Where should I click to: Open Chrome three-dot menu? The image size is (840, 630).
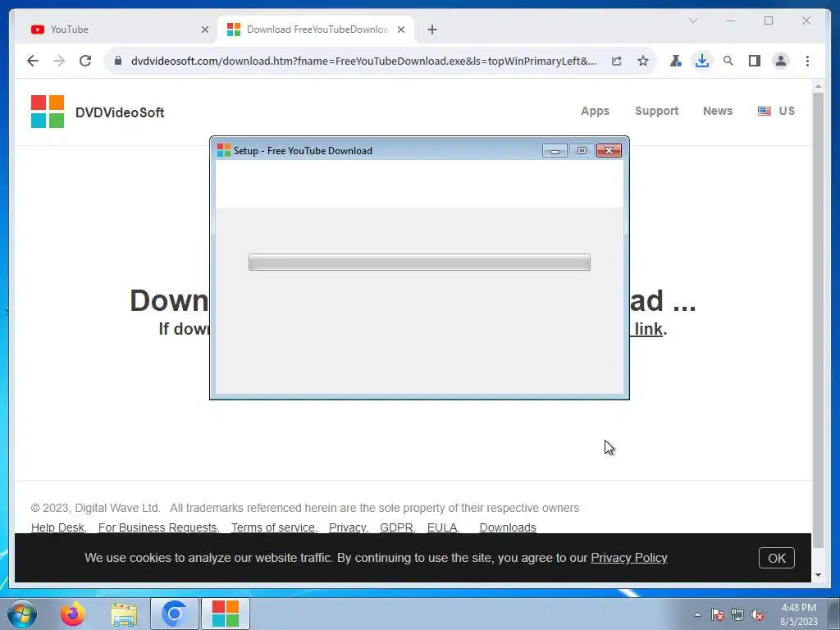807,61
